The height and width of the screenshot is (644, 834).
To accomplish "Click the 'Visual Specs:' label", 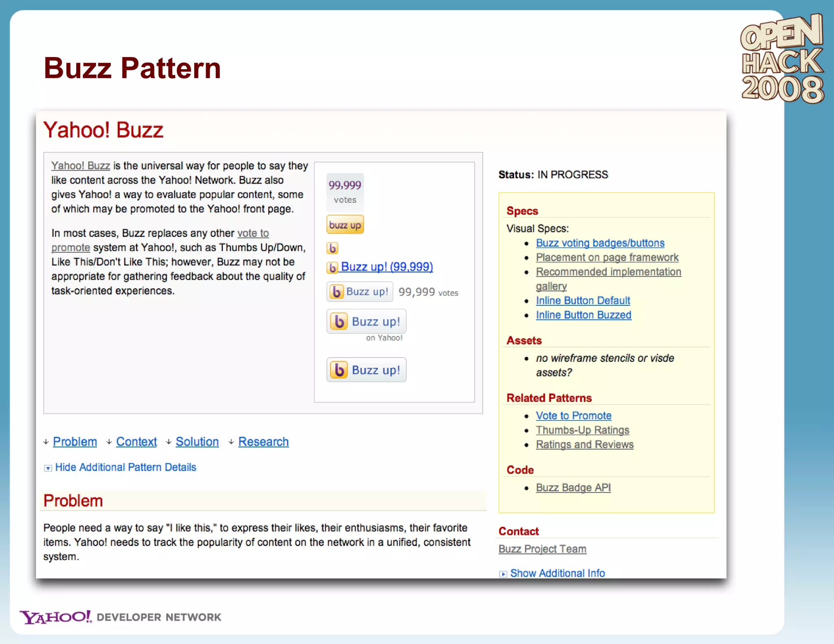I will coord(538,228).
